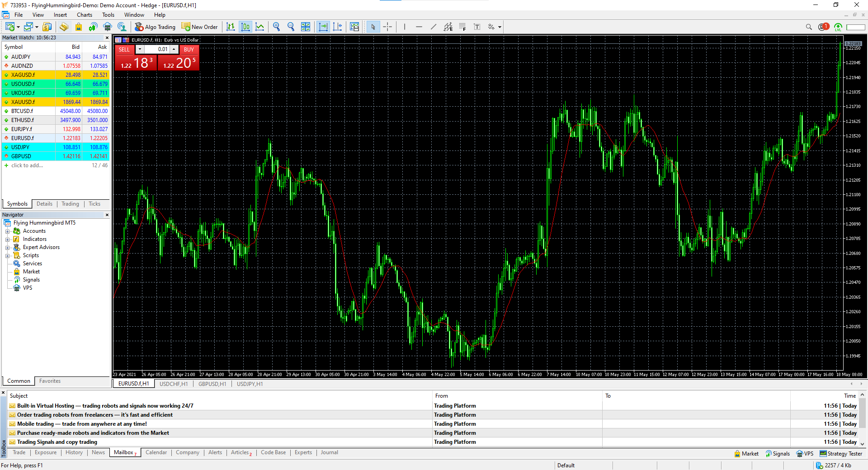Open the Tools menu
This screenshot has width=868, height=470.
(x=108, y=15)
